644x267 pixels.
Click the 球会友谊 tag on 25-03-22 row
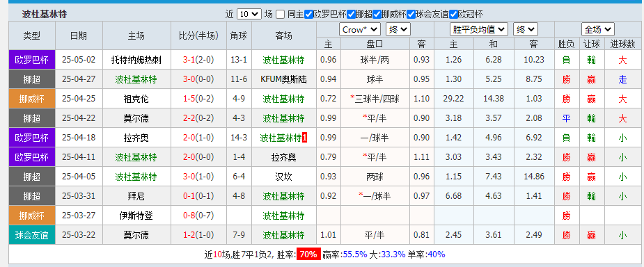32,235
